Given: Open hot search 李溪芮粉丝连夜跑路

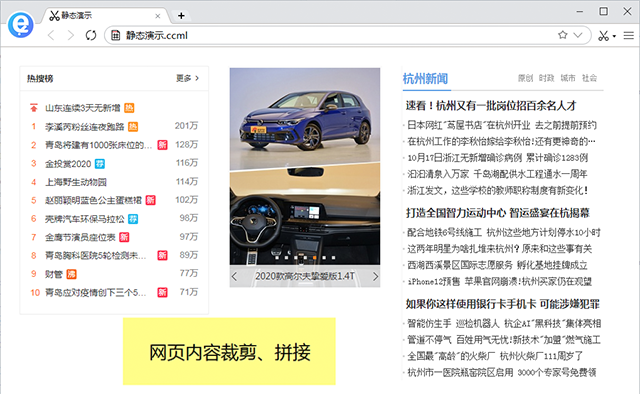Looking at the screenshot, I should click(x=84, y=127).
